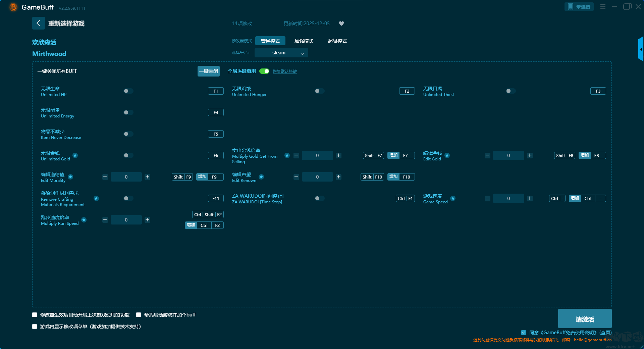Open the steam platform dropdown
The image size is (644, 349).
[281, 53]
